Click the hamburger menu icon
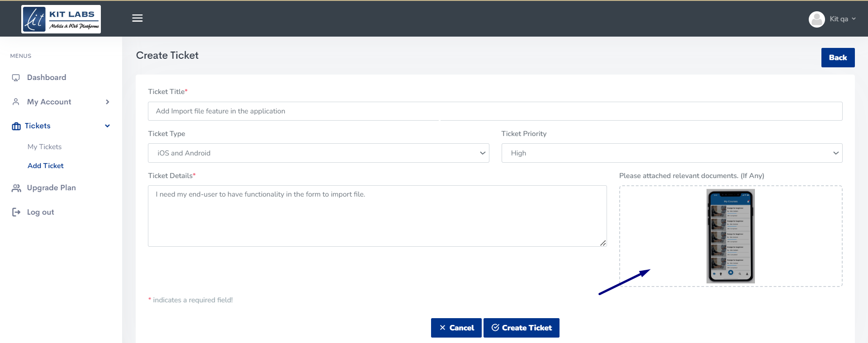The width and height of the screenshot is (868, 343). pos(138,18)
